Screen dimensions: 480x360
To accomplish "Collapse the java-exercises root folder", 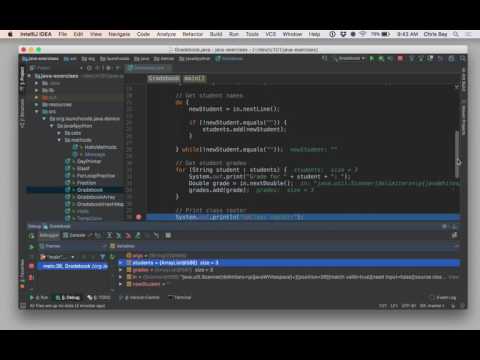I will pos(29,76).
